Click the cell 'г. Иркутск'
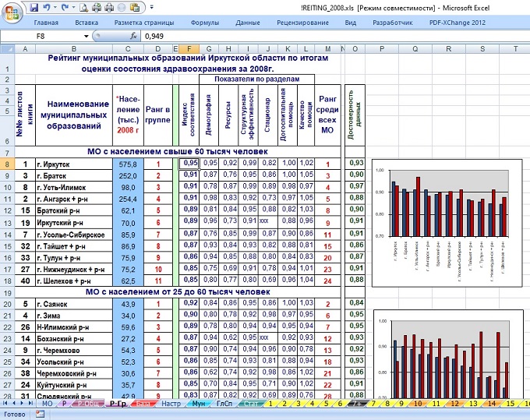 tap(74, 164)
